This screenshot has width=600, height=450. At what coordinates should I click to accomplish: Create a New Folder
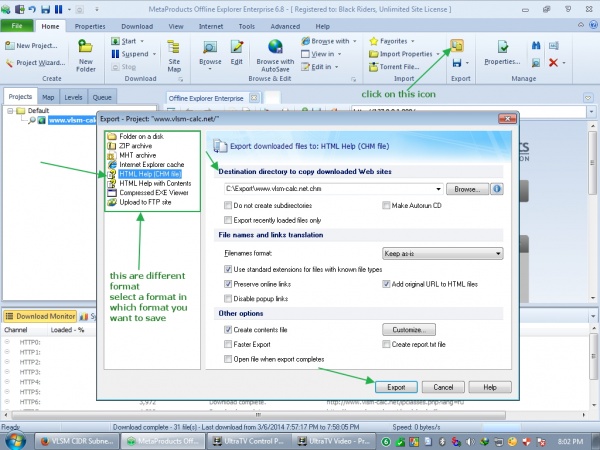[x=85, y=55]
